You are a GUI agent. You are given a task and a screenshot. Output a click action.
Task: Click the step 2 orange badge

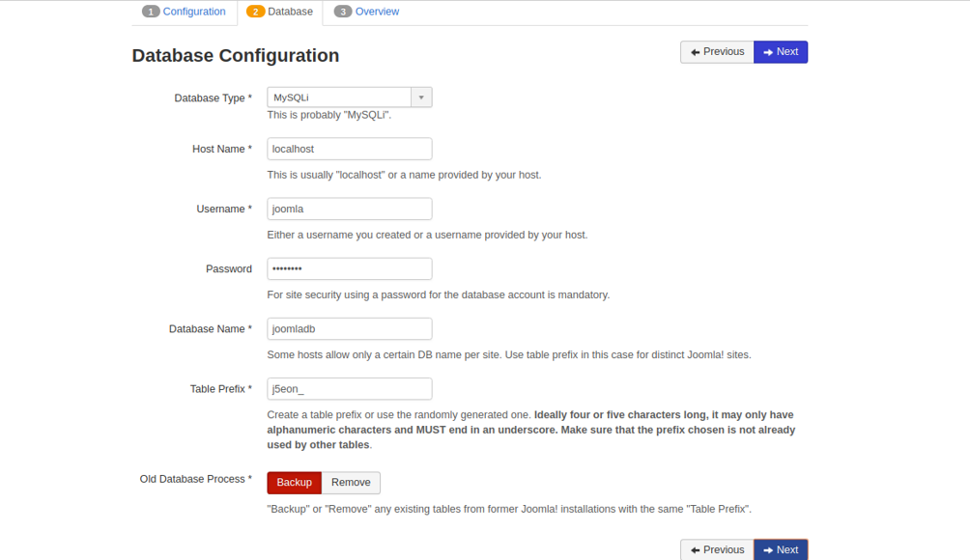255,12
